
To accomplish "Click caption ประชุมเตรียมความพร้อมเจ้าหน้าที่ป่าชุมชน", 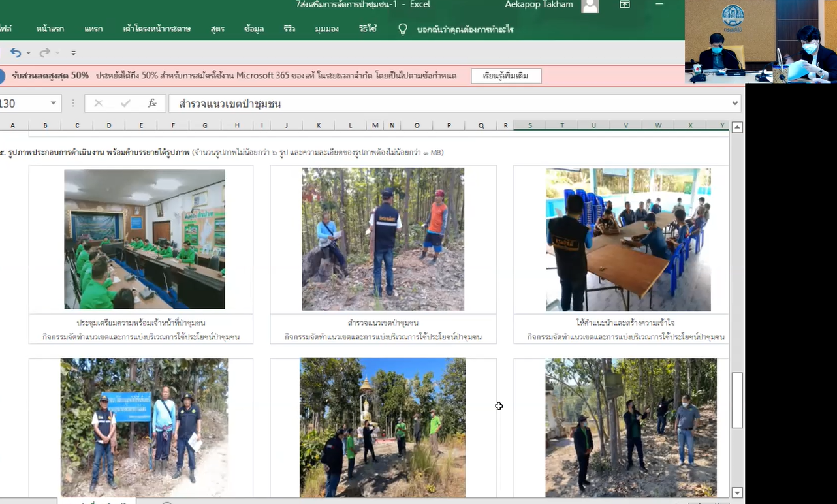I will point(141,323).
